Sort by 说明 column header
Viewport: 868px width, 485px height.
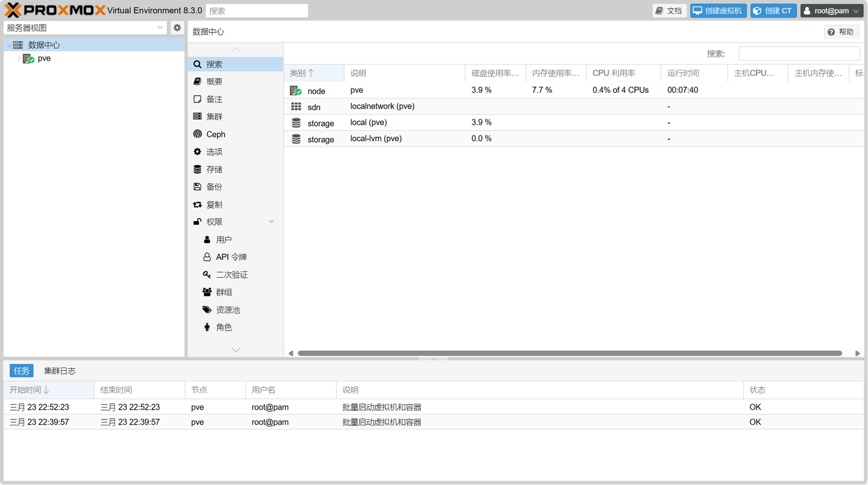click(404, 73)
